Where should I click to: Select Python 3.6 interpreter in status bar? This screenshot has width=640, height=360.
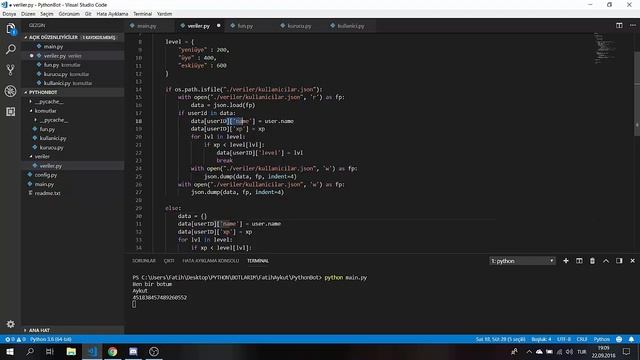pyautogui.click(x=51, y=339)
